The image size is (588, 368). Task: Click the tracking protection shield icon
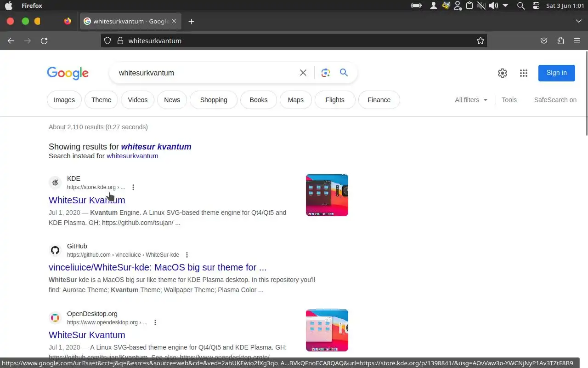(107, 40)
